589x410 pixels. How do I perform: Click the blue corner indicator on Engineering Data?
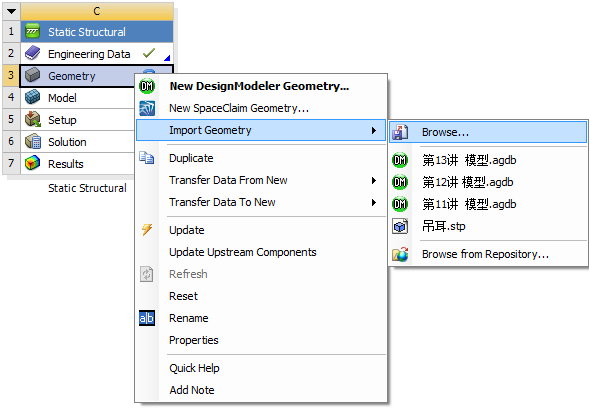[x=168, y=58]
